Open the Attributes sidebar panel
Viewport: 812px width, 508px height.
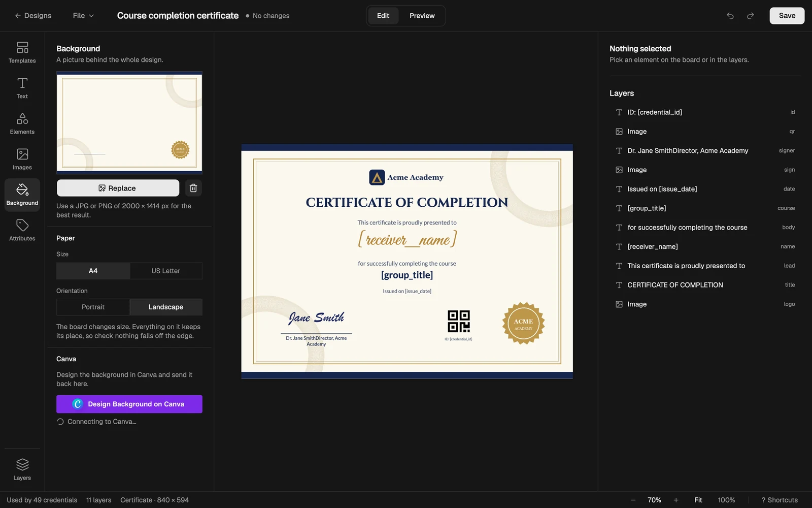tap(22, 230)
